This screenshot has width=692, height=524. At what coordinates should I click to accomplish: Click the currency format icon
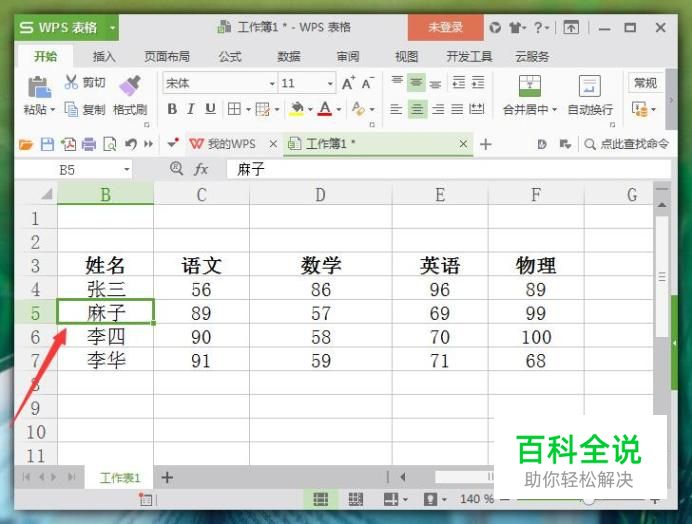click(x=639, y=109)
